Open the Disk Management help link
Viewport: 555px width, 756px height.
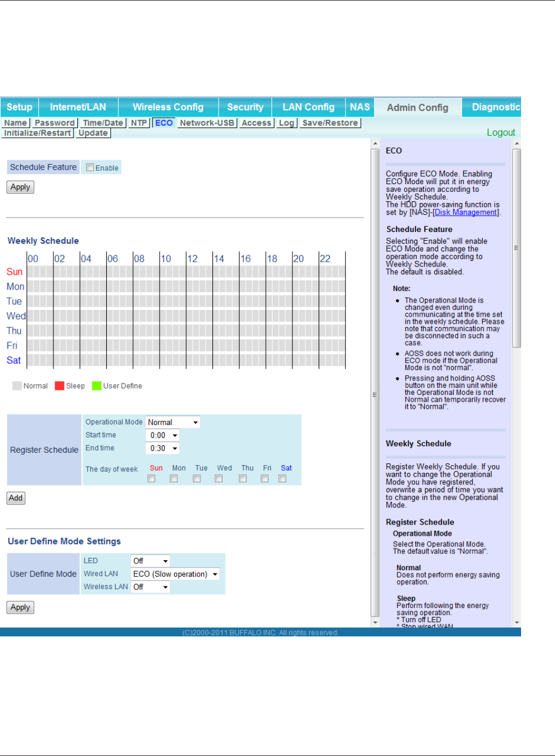[465, 213]
